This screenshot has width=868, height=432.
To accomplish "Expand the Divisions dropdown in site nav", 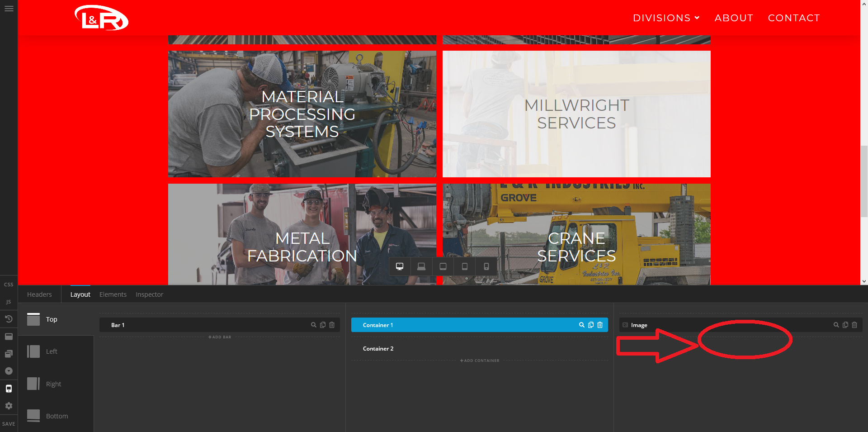I will [666, 18].
